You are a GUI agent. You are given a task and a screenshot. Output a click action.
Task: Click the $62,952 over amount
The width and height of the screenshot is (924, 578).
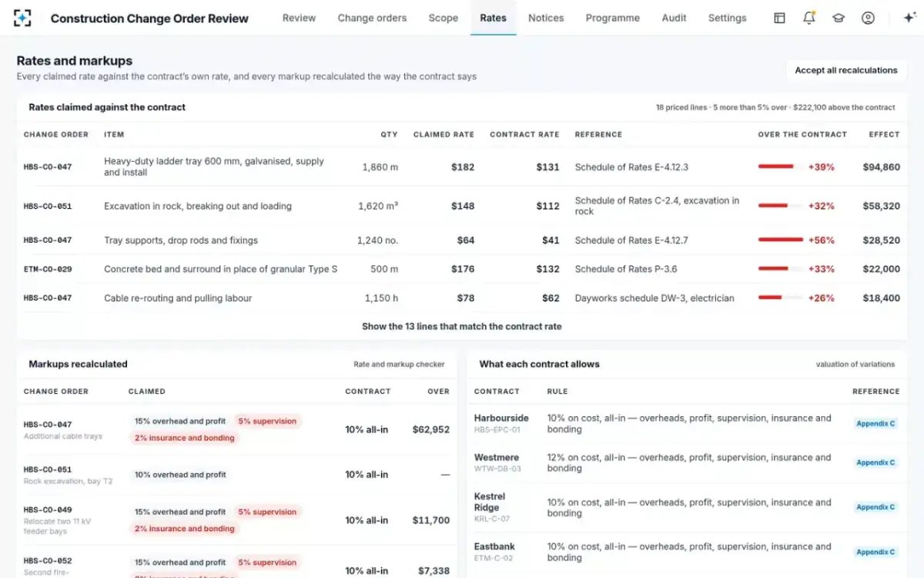[431, 429]
